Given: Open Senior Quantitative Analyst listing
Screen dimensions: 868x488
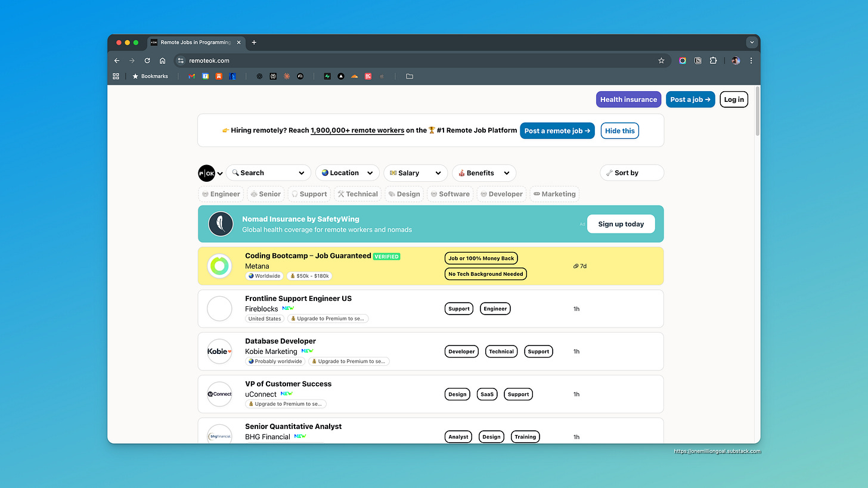Looking at the screenshot, I should (x=293, y=427).
